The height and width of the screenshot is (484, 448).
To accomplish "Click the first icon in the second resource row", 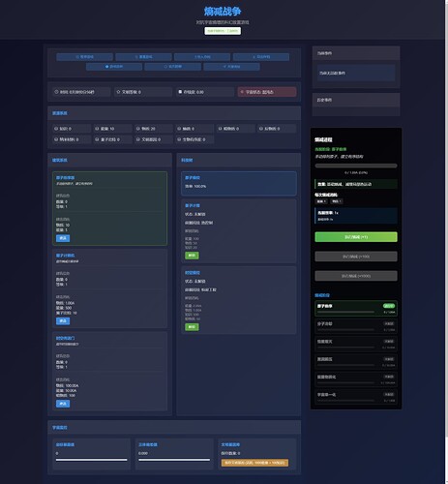I will pos(56,139).
